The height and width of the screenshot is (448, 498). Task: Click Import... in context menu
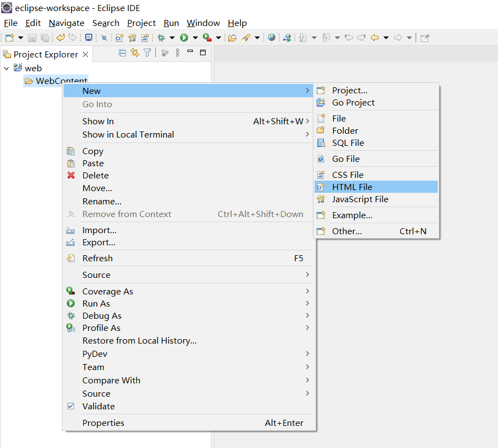click(x=189, y=230)
